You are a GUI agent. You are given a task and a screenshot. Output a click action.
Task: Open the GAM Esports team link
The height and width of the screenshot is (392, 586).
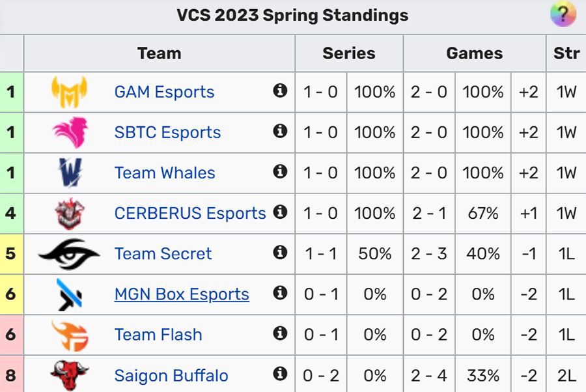164,92
